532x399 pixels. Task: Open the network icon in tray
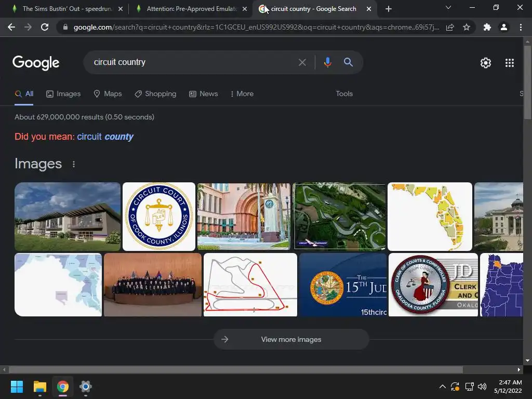point(469,387)
